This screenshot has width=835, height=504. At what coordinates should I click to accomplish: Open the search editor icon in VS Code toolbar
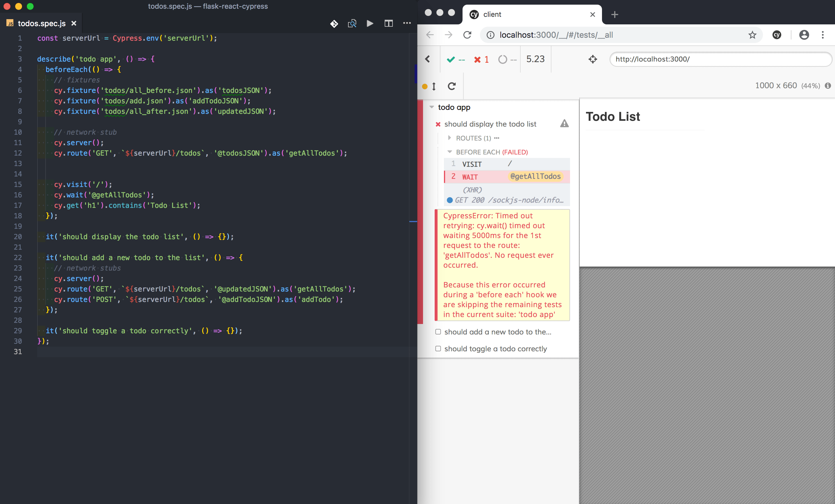[x=352, y=23]
